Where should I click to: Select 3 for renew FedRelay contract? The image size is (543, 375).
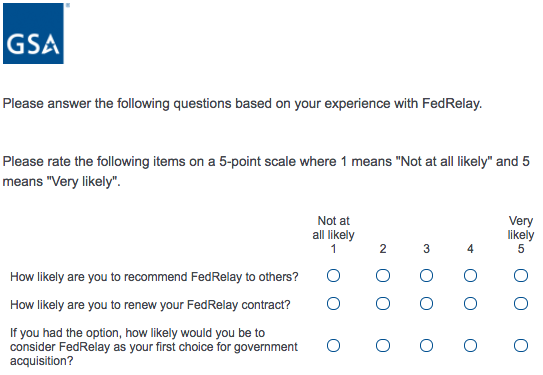(x=426, y=304)
